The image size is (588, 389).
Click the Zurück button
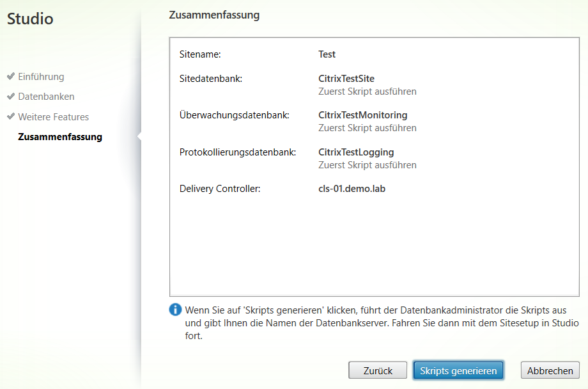[x=377, y=370]
